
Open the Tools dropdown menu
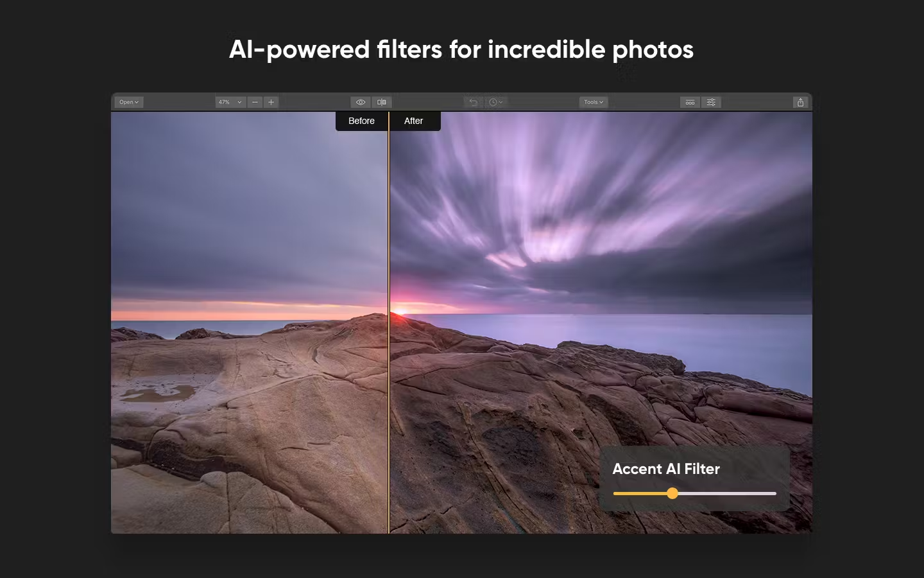point(594,102)
